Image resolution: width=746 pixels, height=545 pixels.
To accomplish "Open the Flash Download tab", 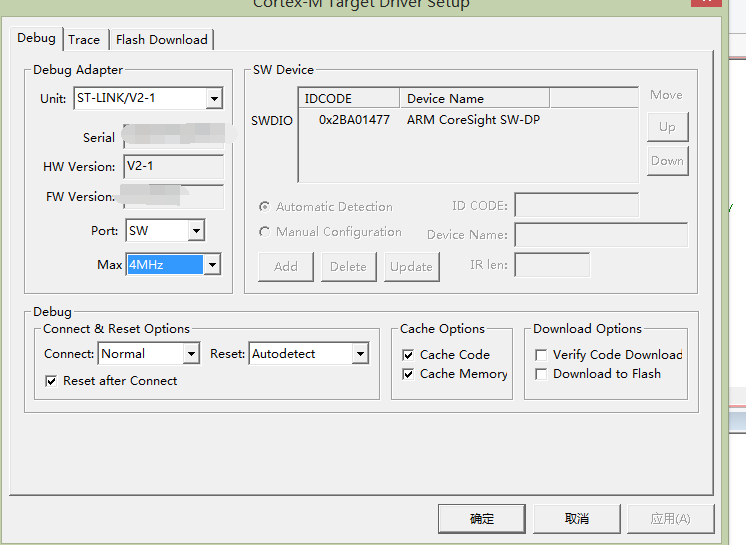I will pyautogui.click(x=161, y=40).
